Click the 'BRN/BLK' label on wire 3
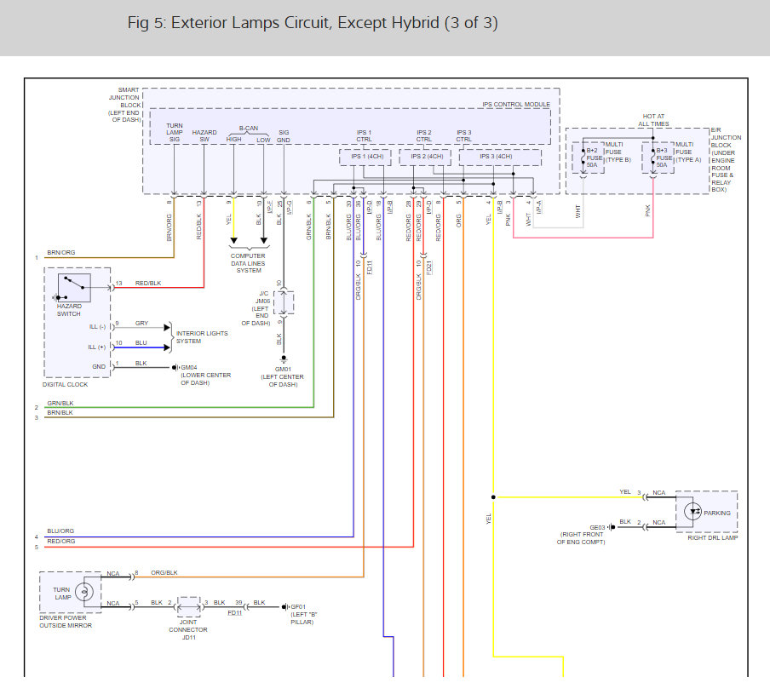The width and height of the screenshot is (770, 700). click(60, 412)
